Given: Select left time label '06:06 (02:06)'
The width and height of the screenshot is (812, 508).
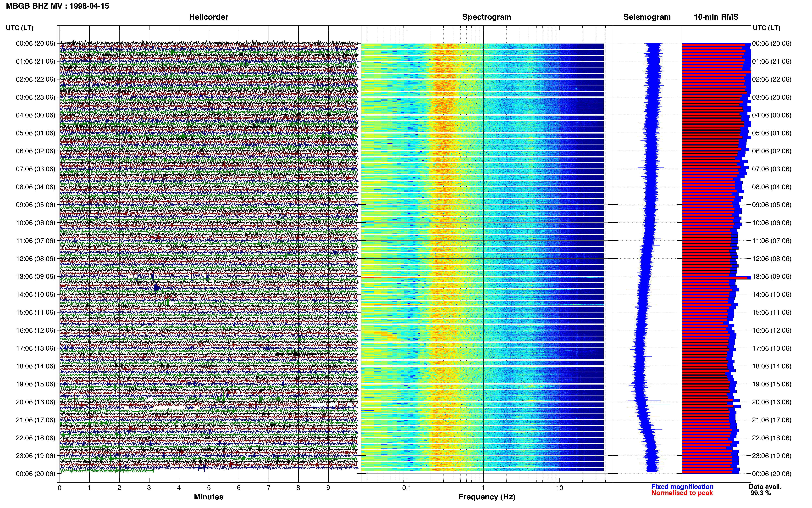Looking at the screenshot, I should click(x=36, y=151).
